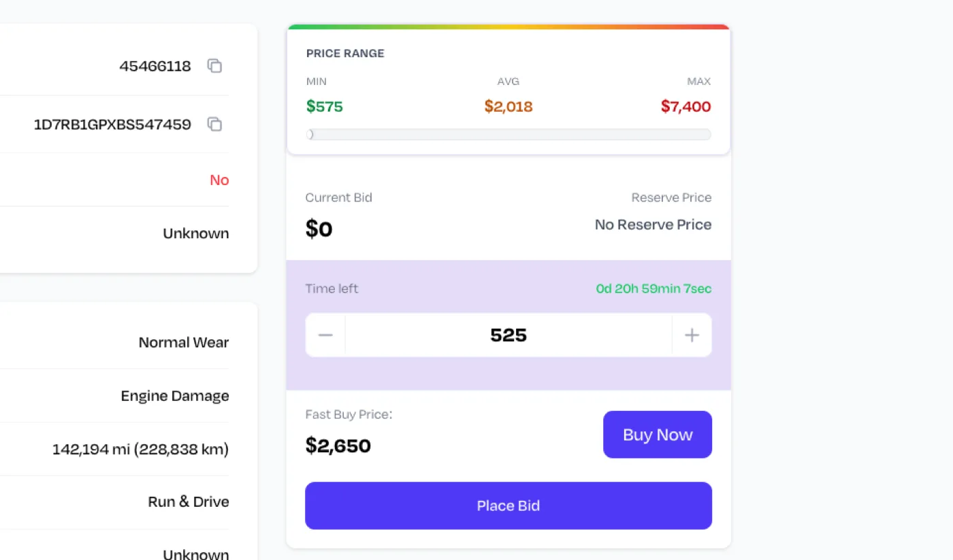Viewport: 953px width, 560px height.
Task: Click the Engine Damage value
Action: (175, 396)
